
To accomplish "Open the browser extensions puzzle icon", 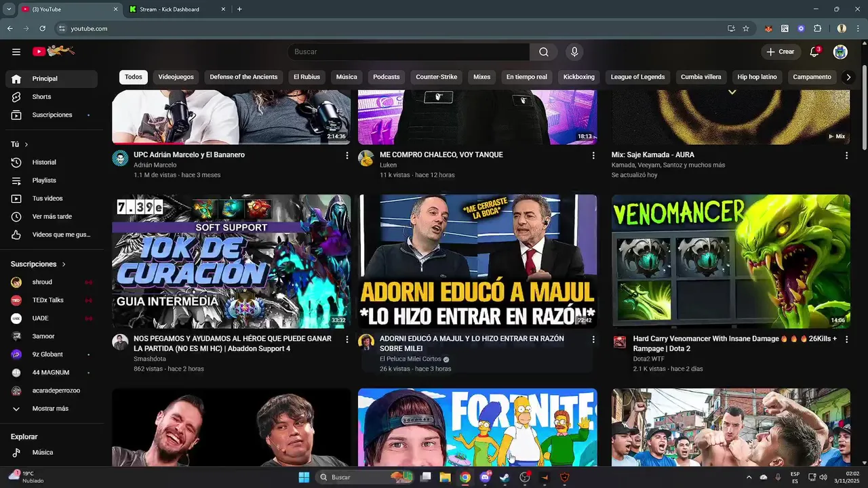I will pyautogui.click(x=817, y=28).
